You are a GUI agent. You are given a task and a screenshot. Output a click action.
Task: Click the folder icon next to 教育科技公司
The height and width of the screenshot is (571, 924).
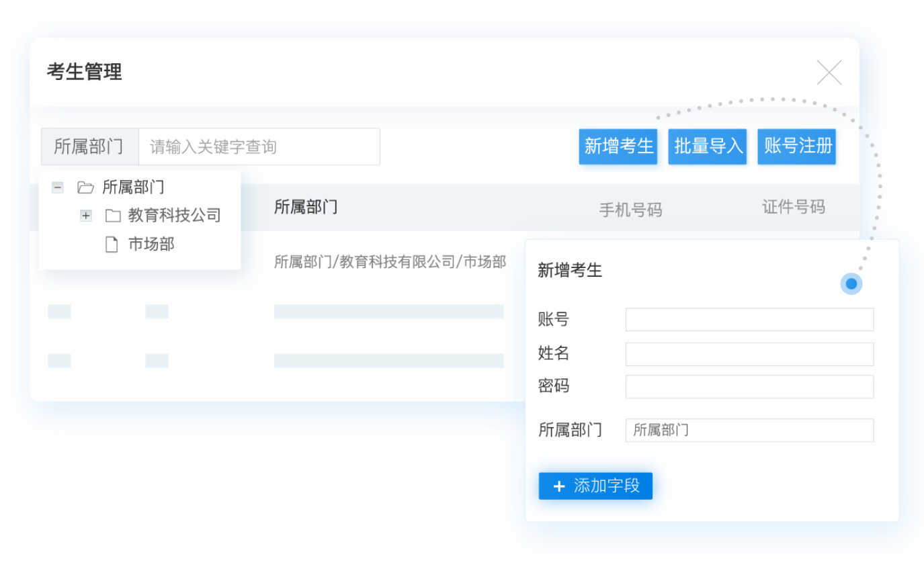[113, 216]
